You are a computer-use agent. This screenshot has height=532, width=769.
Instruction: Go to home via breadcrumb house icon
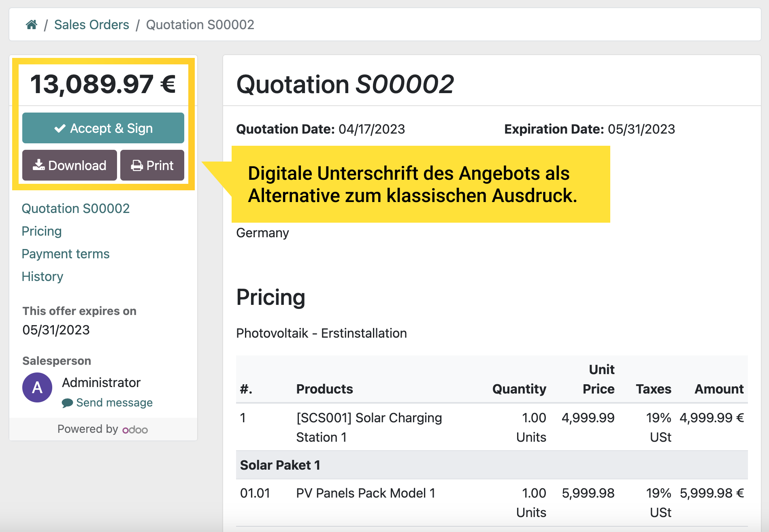coord(32,25)
